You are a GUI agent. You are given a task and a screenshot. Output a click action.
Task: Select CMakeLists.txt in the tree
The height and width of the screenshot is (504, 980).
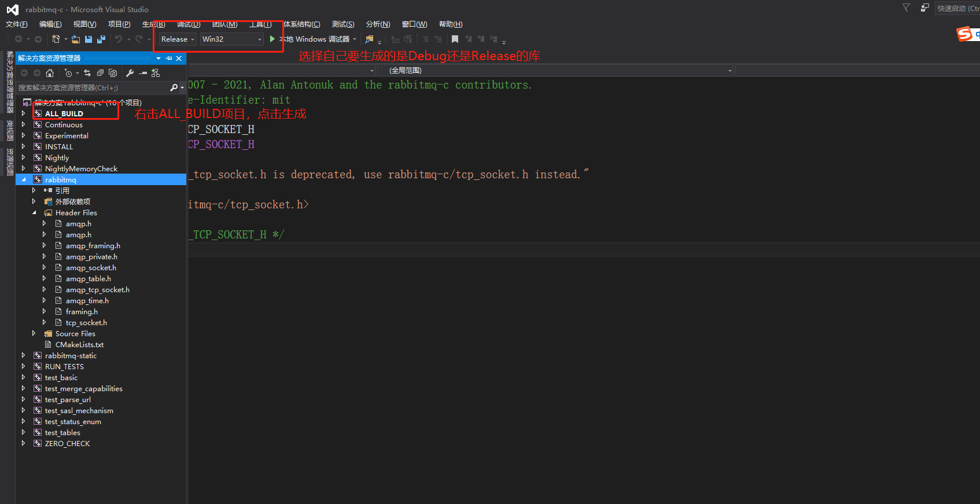coord(79,344)
